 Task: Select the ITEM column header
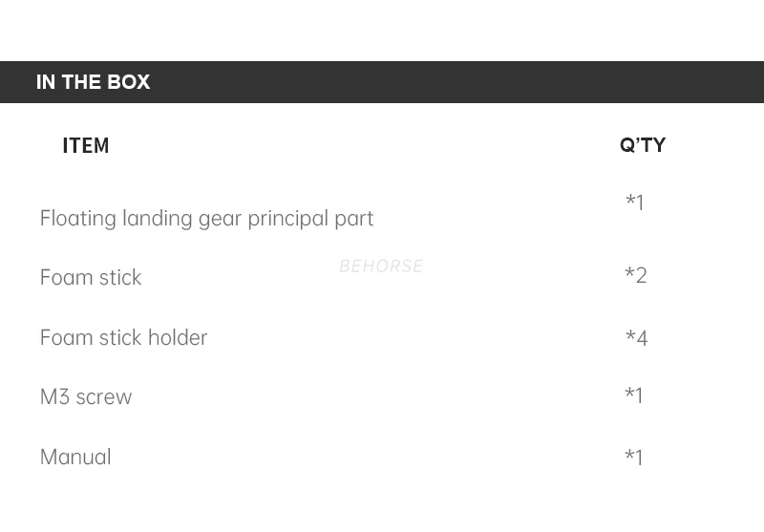pyautogui.click(x=86, y=146)
